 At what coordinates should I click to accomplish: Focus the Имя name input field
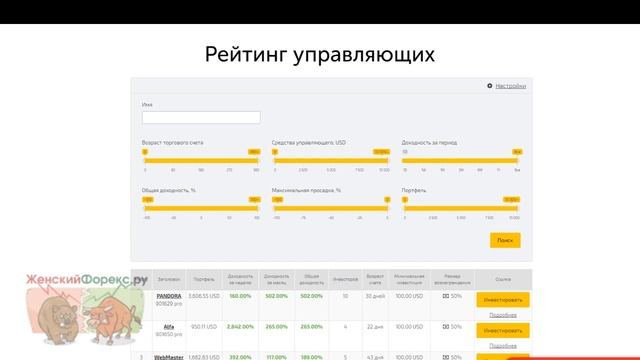coord(201,118)
